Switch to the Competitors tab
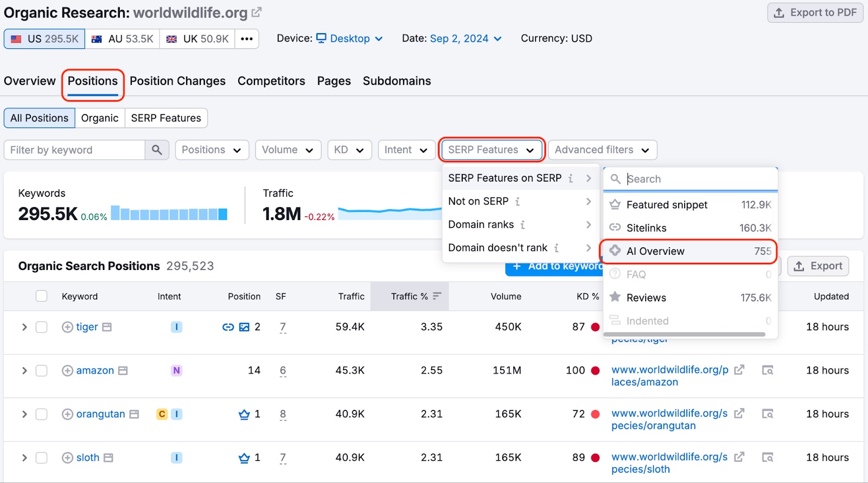 tap(271, 81)
